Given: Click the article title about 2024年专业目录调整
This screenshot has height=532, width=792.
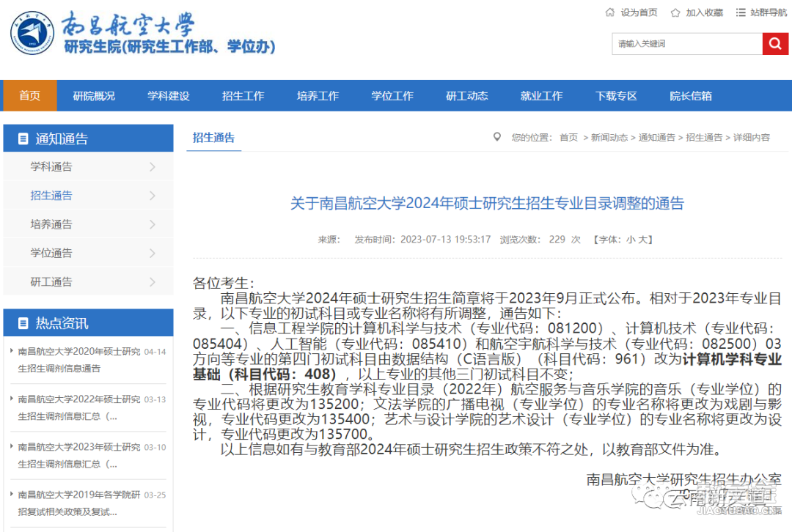Looking at the screenshot, I should click(487, 204).
